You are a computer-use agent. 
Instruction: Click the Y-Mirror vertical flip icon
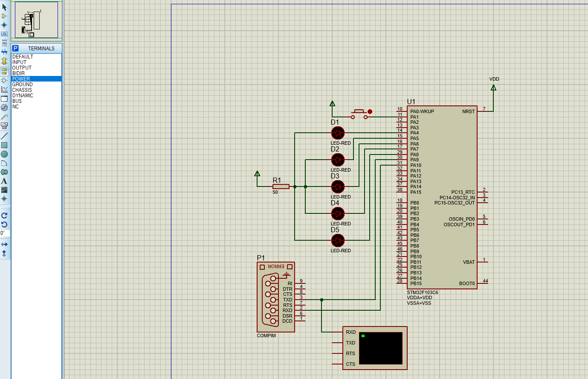tap(4, 254)
